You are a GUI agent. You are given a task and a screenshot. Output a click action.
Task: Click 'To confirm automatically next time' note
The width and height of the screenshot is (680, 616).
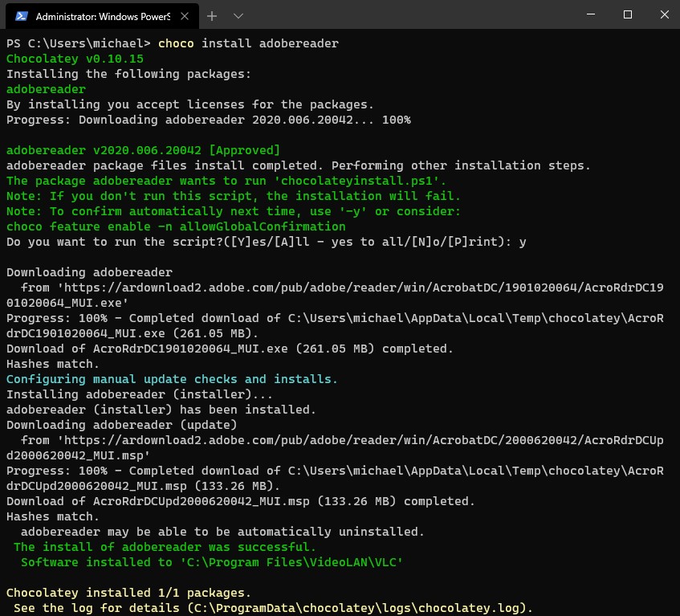tap(234, 211)
